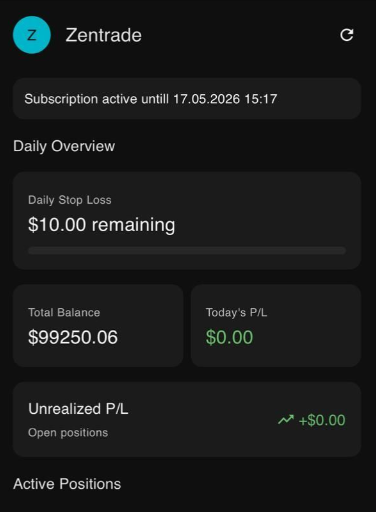Image resolution: width=376 pixels, height=512 pixels.
Task: Open the Today's P/L card
Action: pos(276,326)
